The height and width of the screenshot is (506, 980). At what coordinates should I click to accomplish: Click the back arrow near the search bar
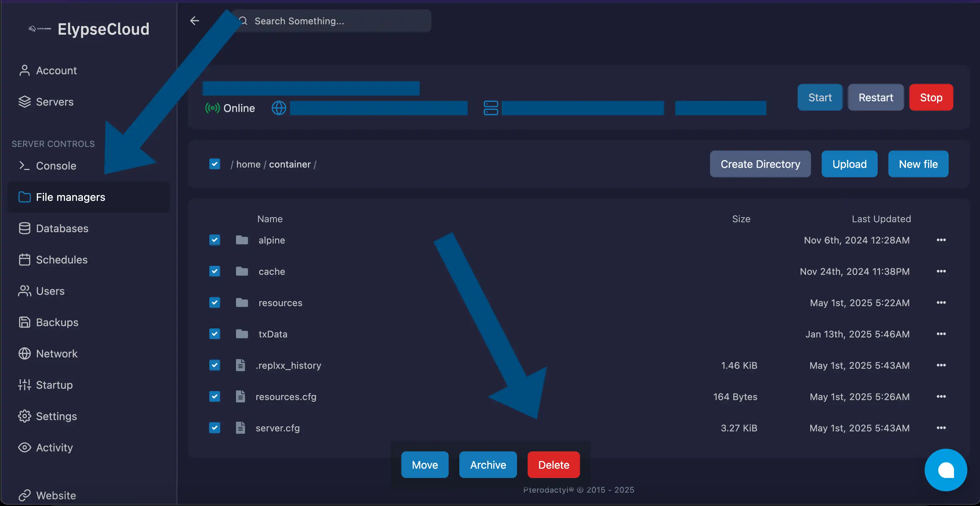coord(195,21)
